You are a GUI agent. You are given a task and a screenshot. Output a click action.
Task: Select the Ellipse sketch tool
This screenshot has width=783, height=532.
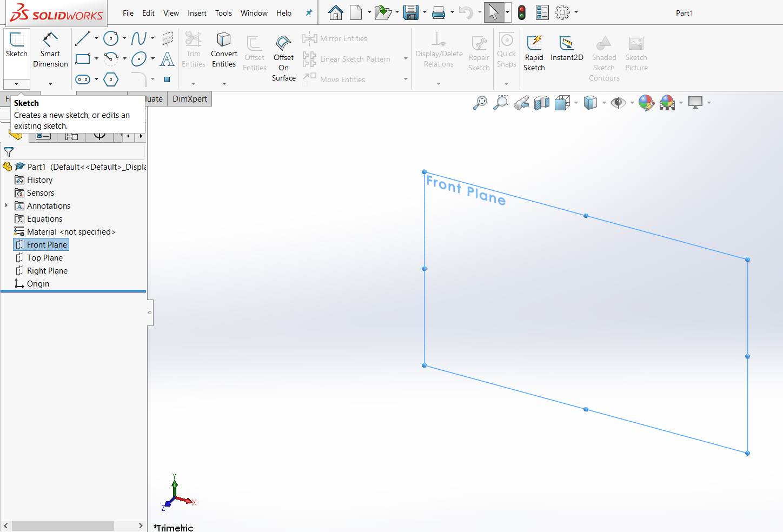pyautogui.click(x=139, y=58)
